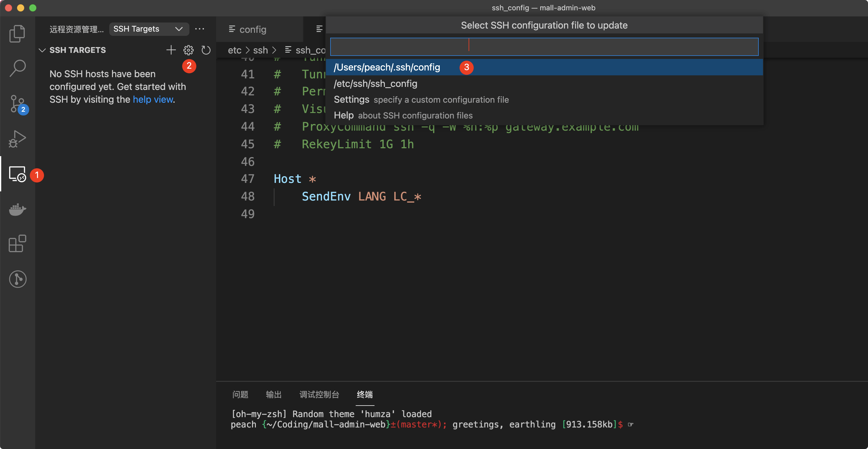Click the macOS red close window button
The image size is (868, 449).
coord(9,8)
